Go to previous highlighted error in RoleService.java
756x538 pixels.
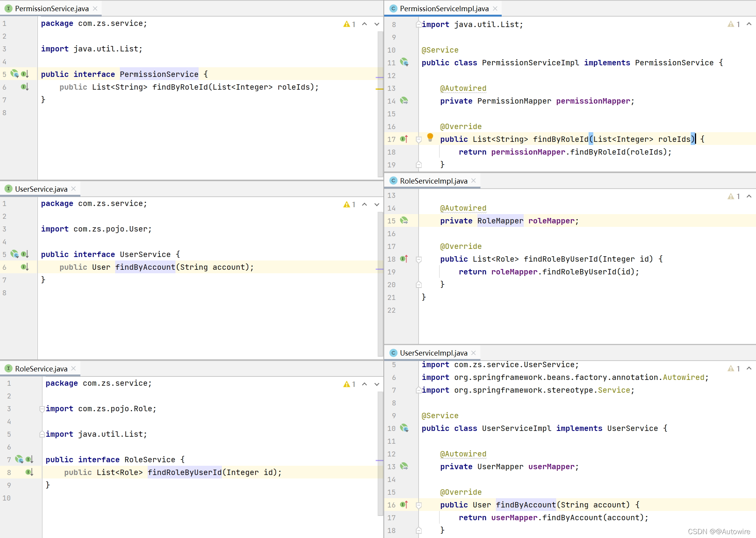tap(364, 384)
